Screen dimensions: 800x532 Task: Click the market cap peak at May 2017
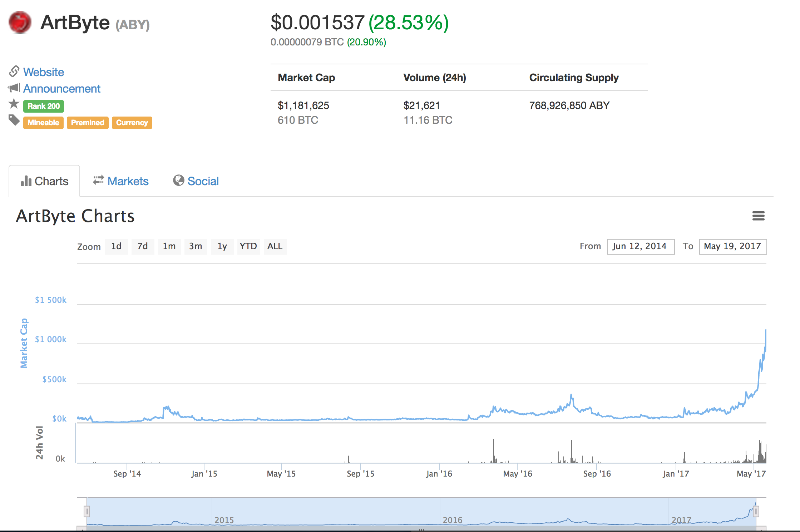pos(766,330)
